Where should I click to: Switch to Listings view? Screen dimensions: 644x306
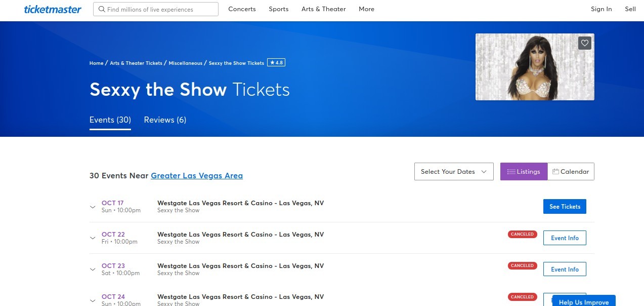(x=524, y=172)
